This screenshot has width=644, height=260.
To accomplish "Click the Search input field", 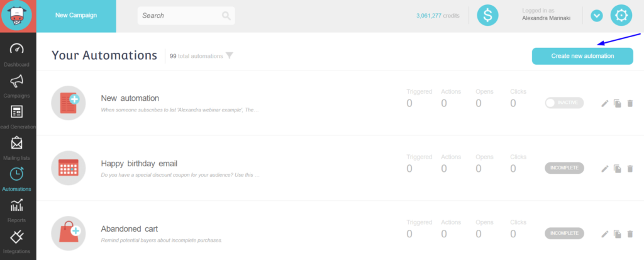I will pyautogui.click(x=186, y=16).
